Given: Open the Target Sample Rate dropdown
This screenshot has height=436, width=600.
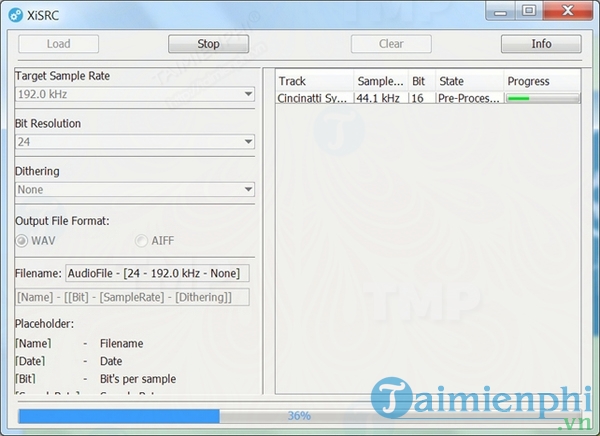Looking at the screenshot, I should point(135,94).
